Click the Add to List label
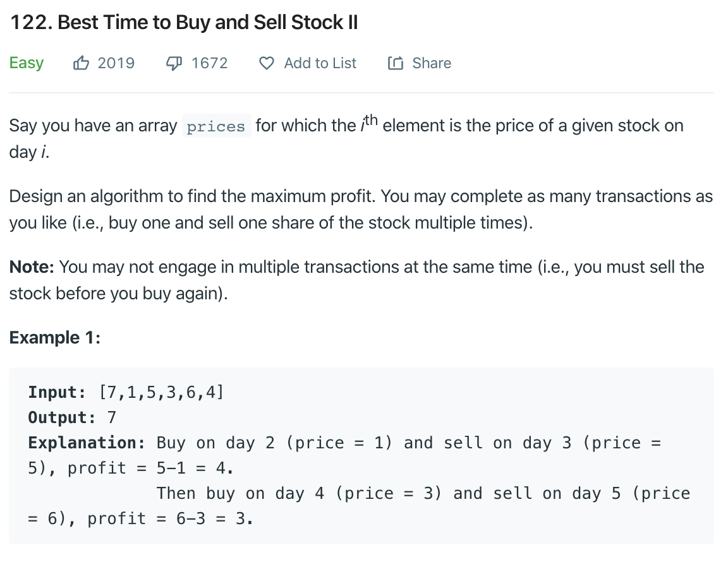The height and width of the screenshot is (562, 728). [x=320, y=63]
